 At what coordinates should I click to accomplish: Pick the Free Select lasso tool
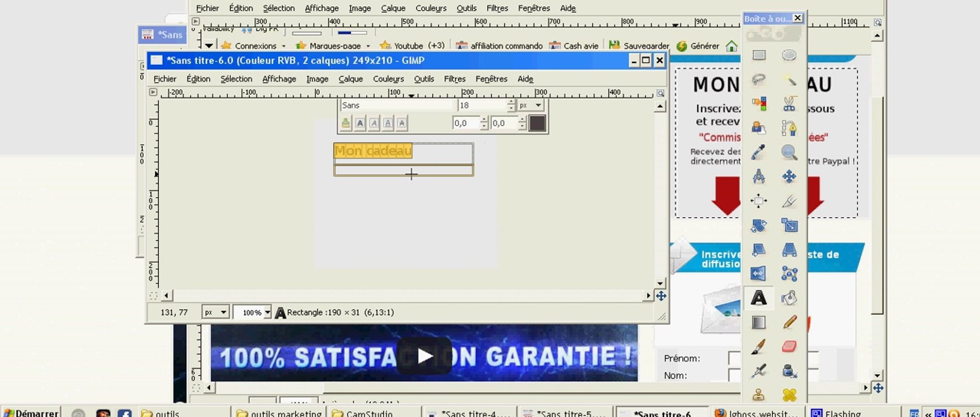(758, 79)
